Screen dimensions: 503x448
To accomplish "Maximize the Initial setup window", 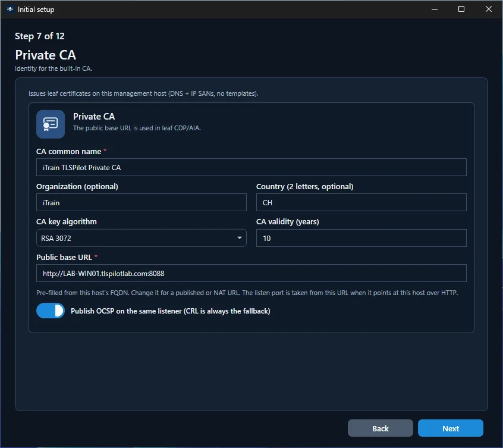I will click(461, 9).
